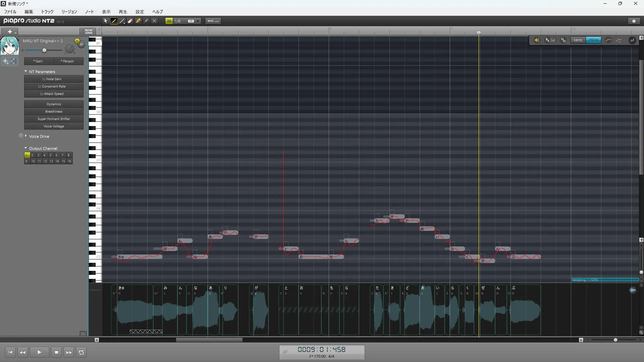Viewport: 644px width, 362px height.
Task: Click the track volume slider knob
Action: [44, 50]
